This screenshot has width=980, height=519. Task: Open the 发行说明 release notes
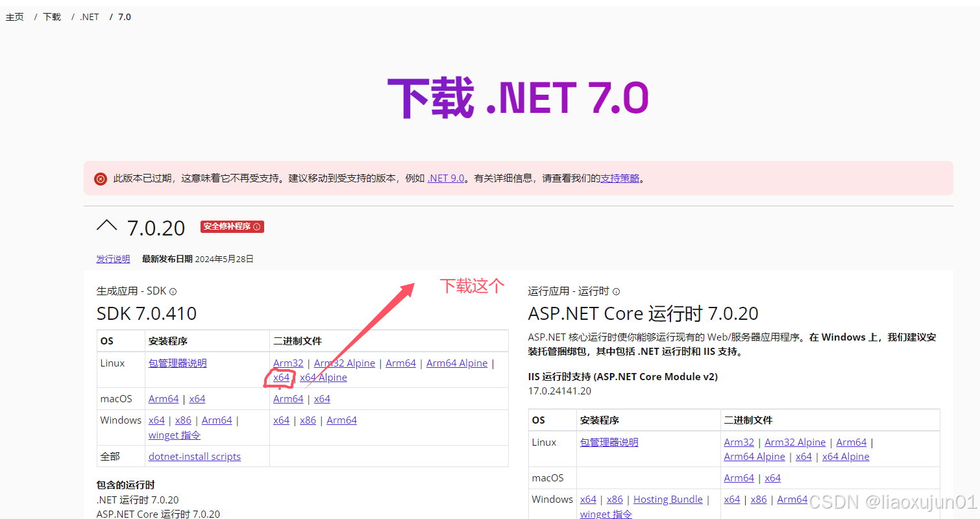[113, 258]
